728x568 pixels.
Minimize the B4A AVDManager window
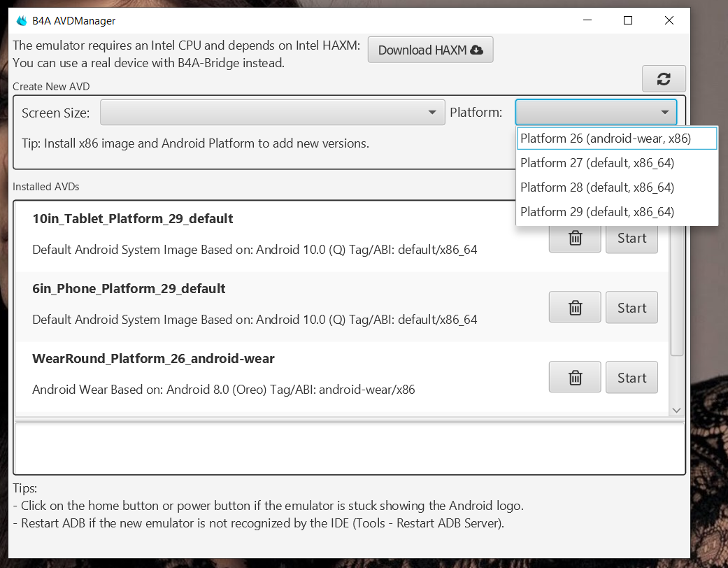587,20
